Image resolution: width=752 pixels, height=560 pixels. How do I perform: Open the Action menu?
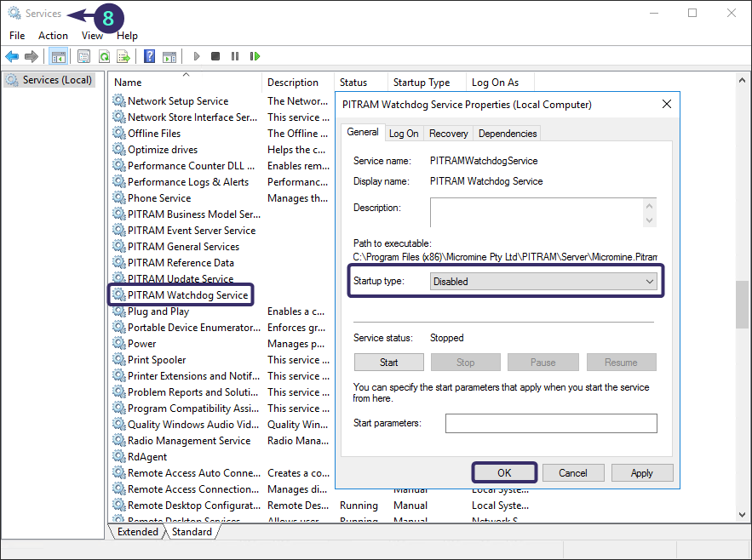coord(53,36)
